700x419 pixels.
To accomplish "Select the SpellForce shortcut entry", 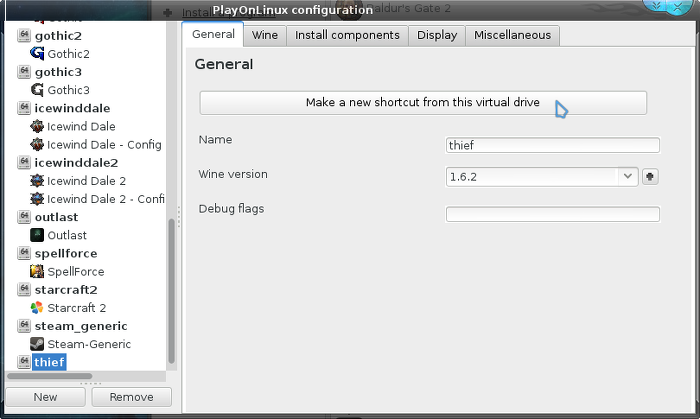I will pos(75,272).
